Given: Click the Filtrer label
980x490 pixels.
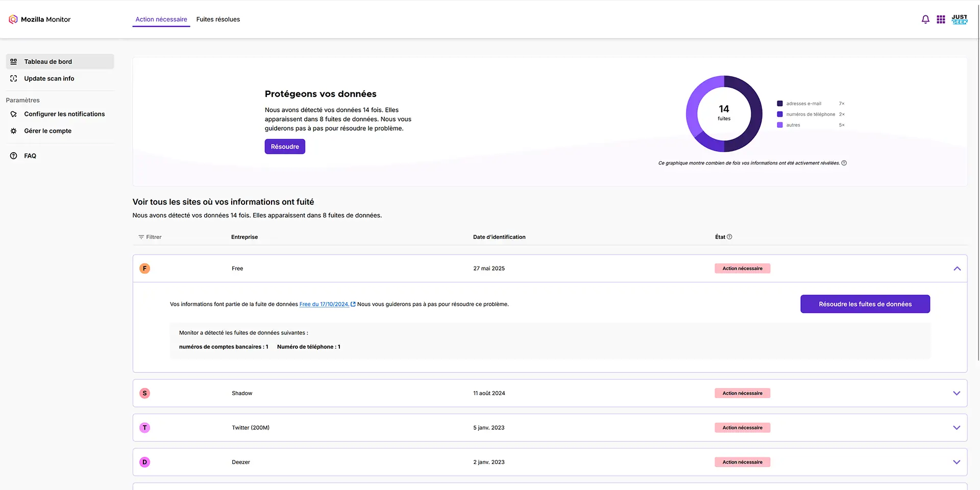Looking at the screenshot, I should [x=154, y=237].
